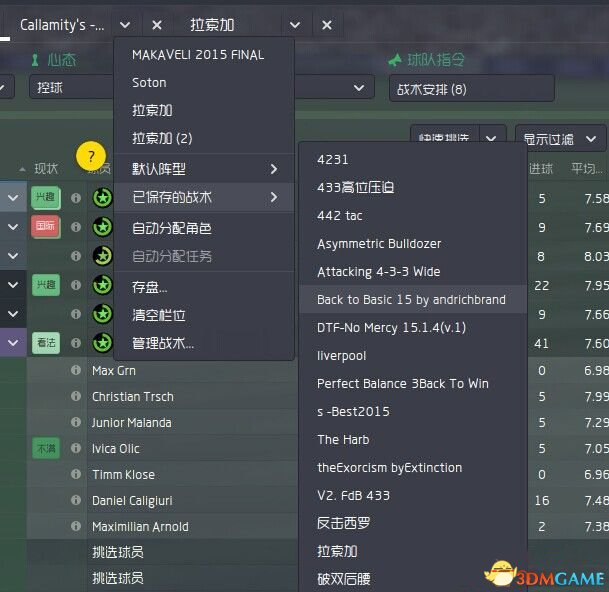Open info icon next to Maximilian Arnold

click(x=76, y=526)
